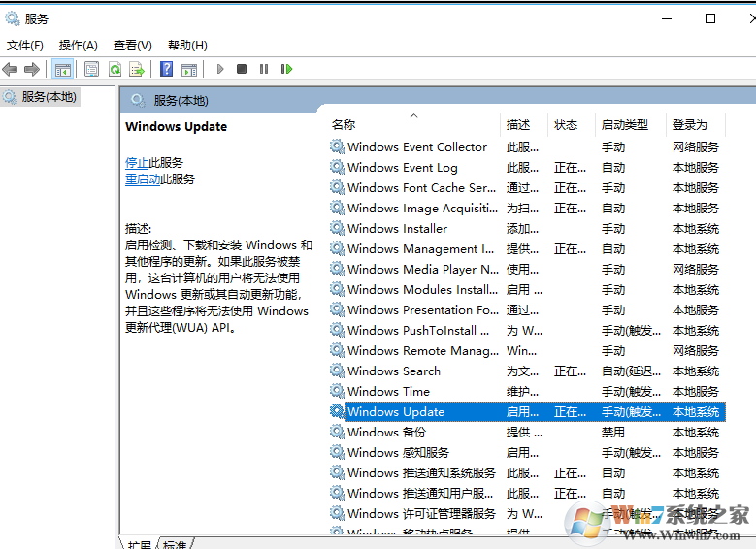Open the 文件(F) menu
This screenshot has width=756, height=549.
[x=25, y=46]
